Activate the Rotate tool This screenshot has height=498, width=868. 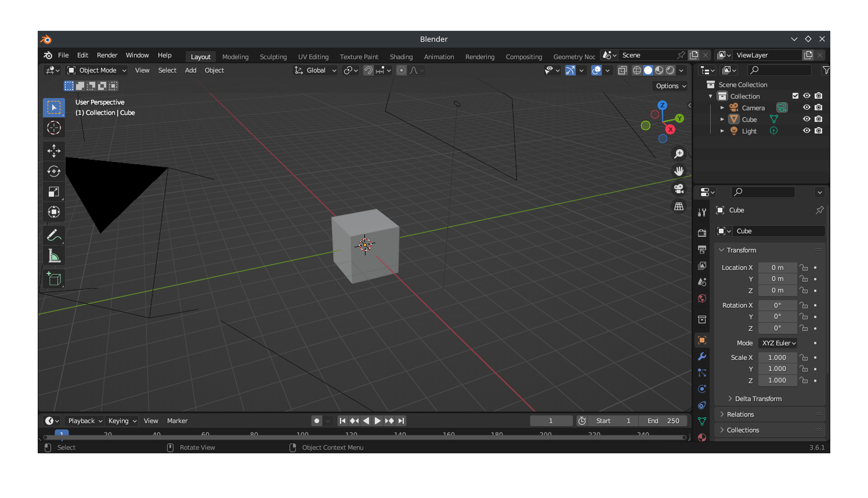click(54, 171)
